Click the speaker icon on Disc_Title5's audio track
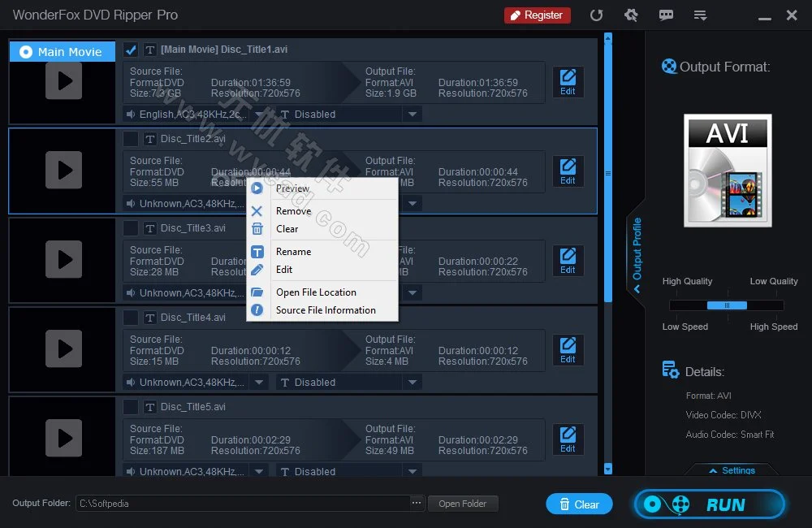This screenshot has width=812, height=528. tap(130, 470)
